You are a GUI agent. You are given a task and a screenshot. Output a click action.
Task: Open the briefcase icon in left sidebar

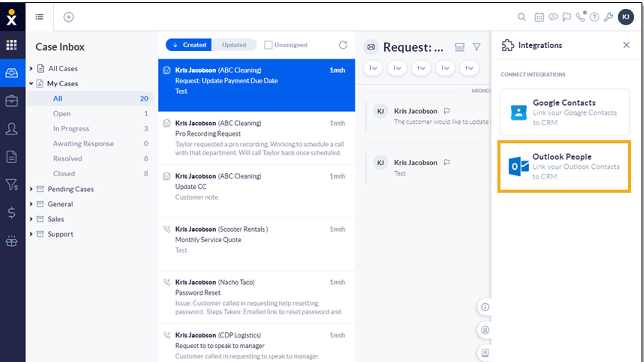pyautogui.click(x=12, y=101)
